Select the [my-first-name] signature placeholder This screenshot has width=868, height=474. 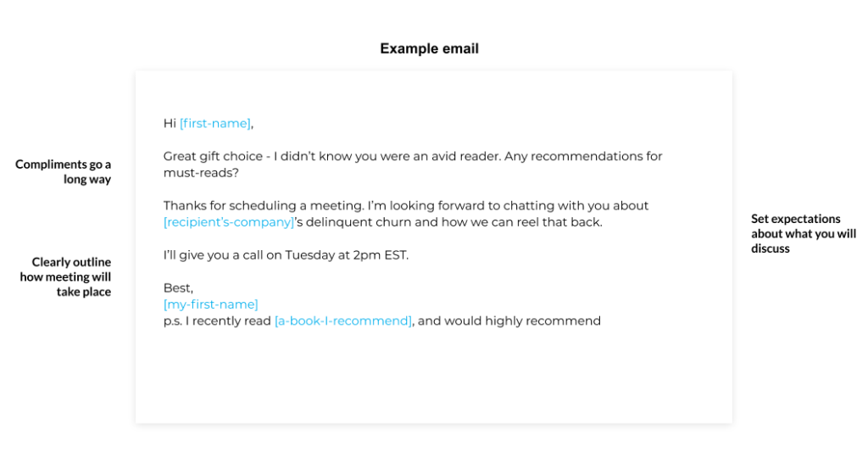click(211, 304)
